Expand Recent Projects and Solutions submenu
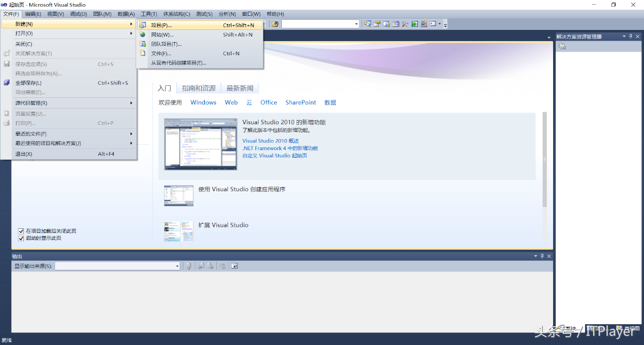644x345 pixels. [69, 143]
